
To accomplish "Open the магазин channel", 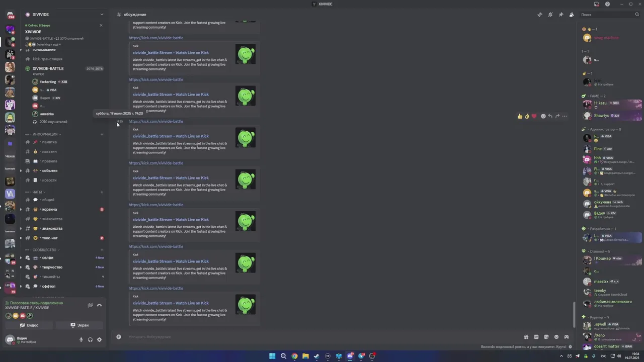I will (x=64, y=151).
